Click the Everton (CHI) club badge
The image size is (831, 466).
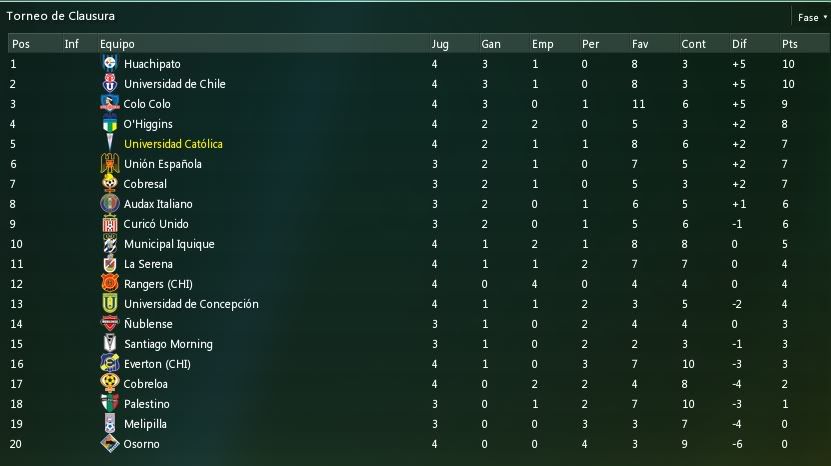coord(110,364)
